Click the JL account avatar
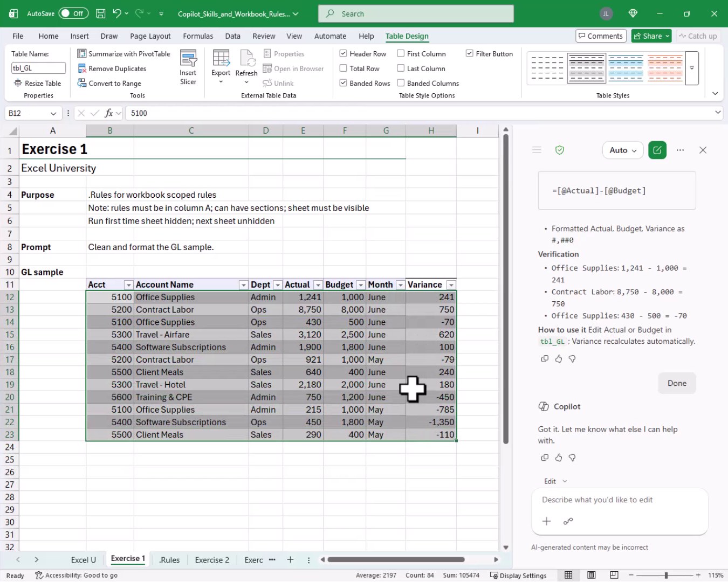 (x=606, y=13)
